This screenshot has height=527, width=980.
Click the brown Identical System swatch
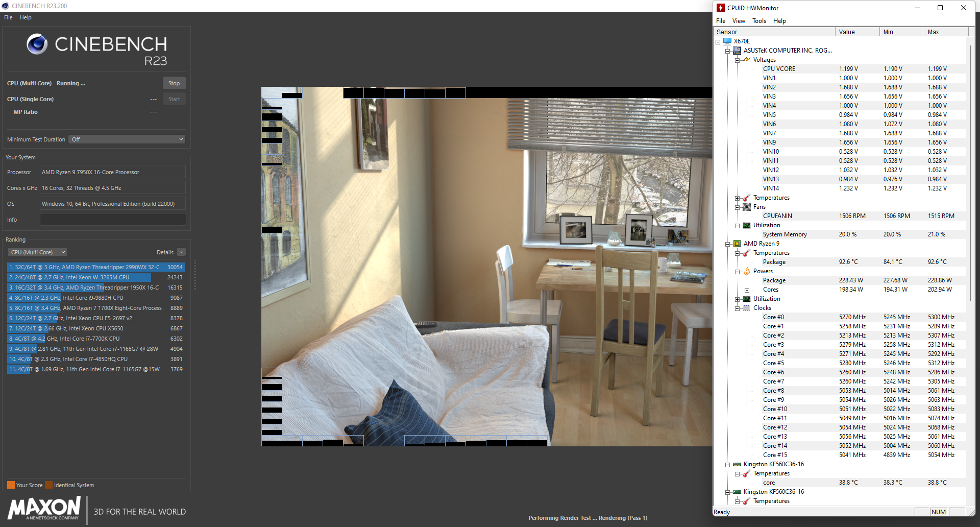(x=48, y=485)
